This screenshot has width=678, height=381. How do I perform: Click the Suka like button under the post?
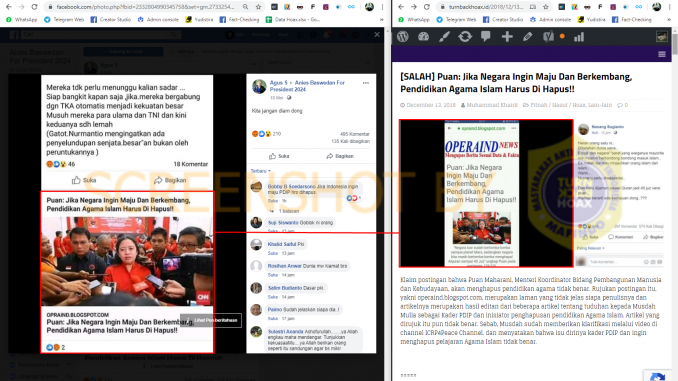[279, 156]
